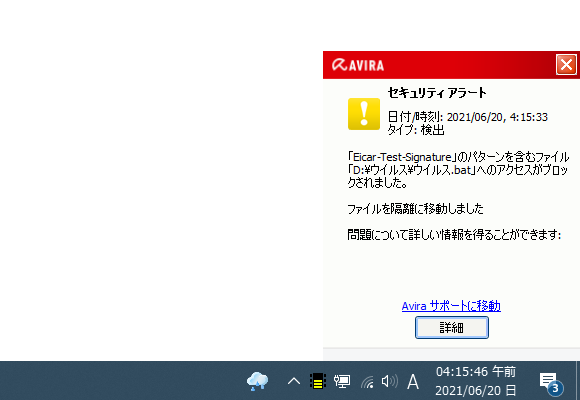Open the notification center with 3 badge
The image size is (580, 400).
pyautogui.click(x=550, y=383)
